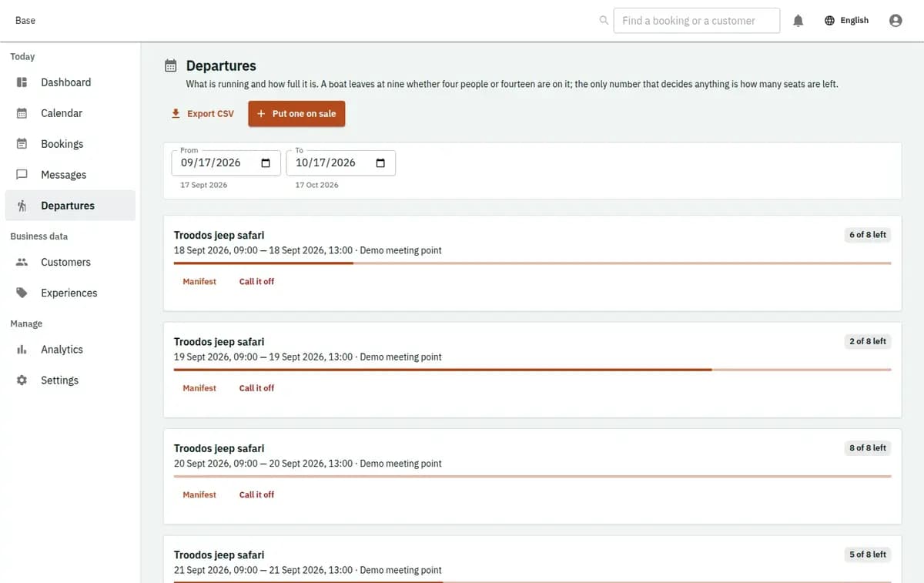Open Manifest for the 18 Sept departure

click(x=199, y=282)
